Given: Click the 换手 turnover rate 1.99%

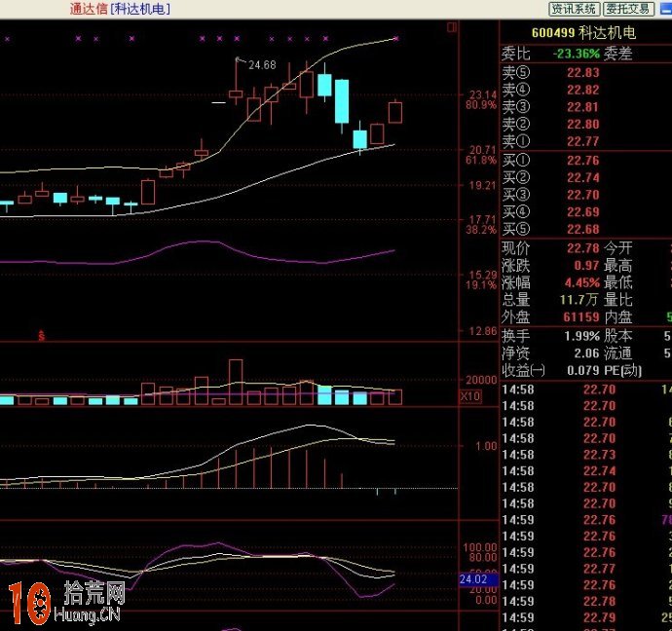Looking at the screenshot, I should tap(582, 336).
